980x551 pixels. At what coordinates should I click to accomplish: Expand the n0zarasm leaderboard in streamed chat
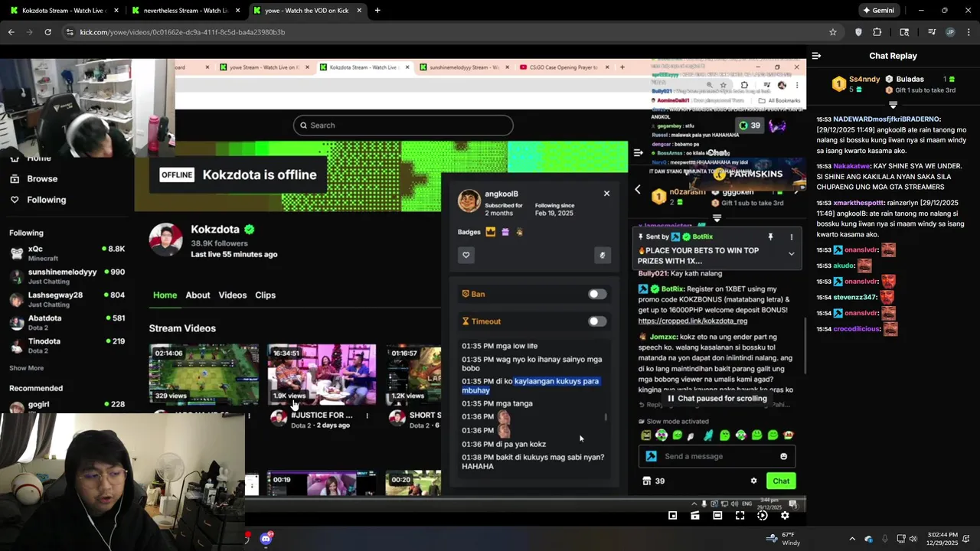click(x=717, y=218)
